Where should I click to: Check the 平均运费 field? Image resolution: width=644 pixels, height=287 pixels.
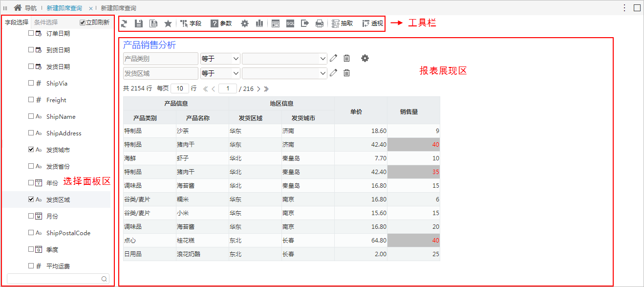pyautogui.click(x=31, y=266)
